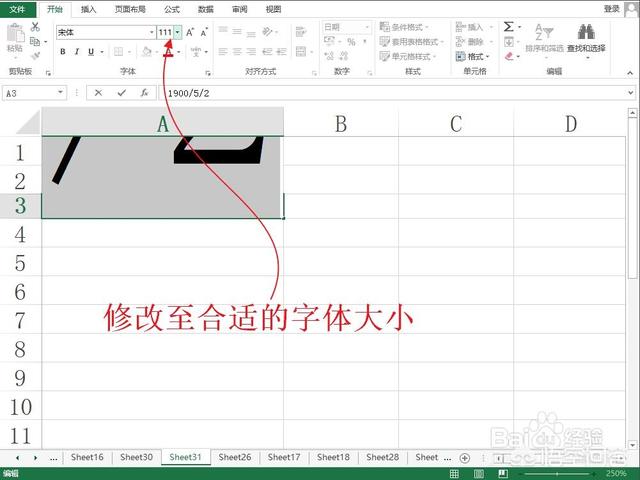Click the Format Painter brush icon
This screenshot has width=640, height=480.
click(x=35, y=56)
